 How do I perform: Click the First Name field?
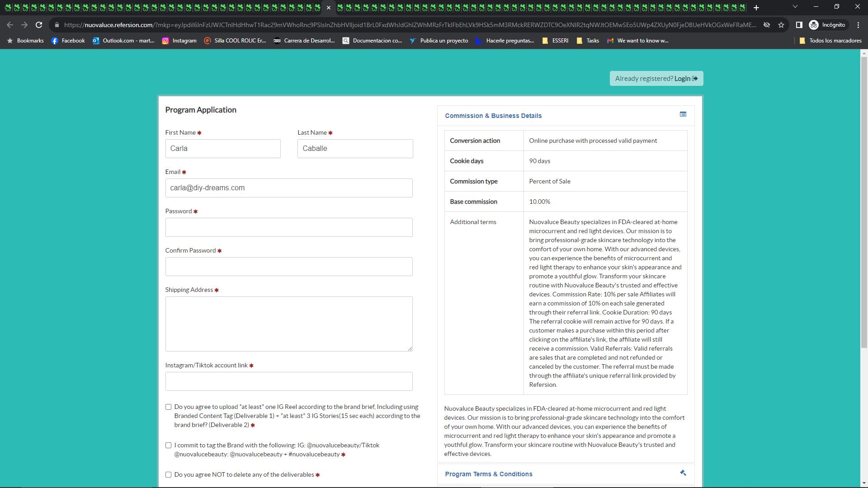click(x=223, y=149)
